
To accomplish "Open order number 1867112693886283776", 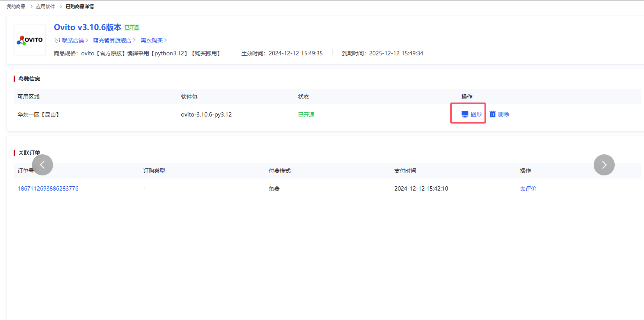I will coord(48,189).
